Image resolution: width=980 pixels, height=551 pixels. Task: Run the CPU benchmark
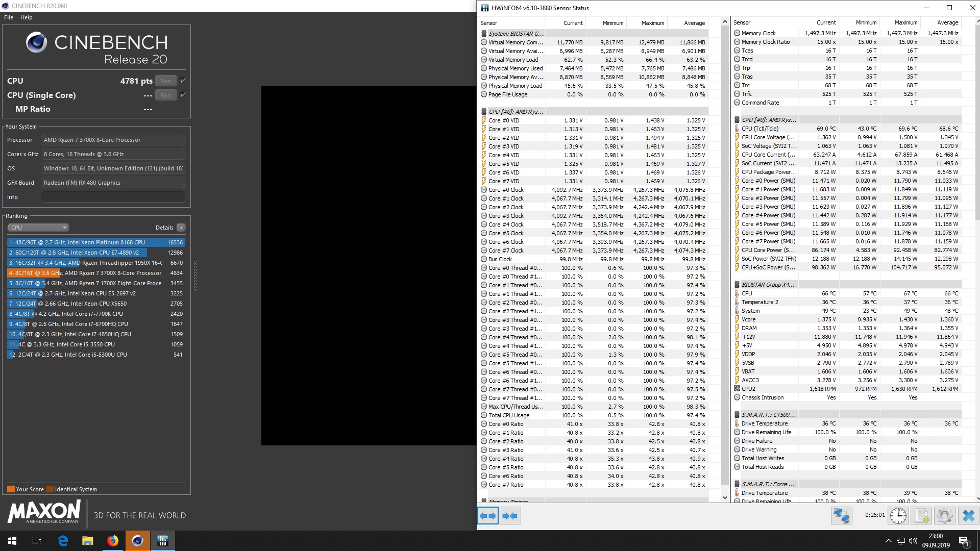point(166,81)
